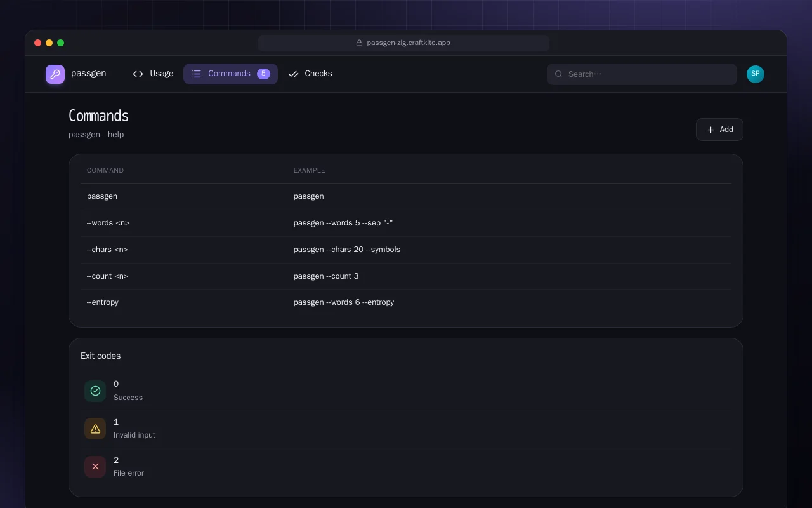
Task: Click the EXAMPLE column header
Action: (x=310, y=170)
